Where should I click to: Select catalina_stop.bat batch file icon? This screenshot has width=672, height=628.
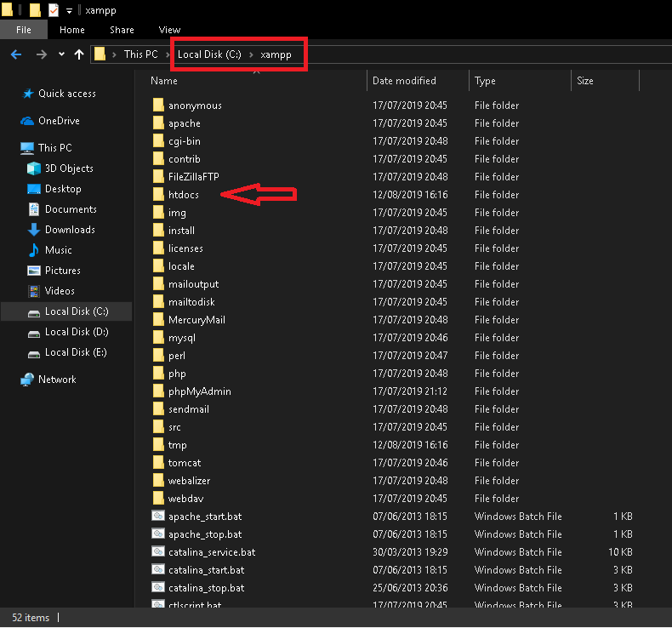[x=158, y=587]
